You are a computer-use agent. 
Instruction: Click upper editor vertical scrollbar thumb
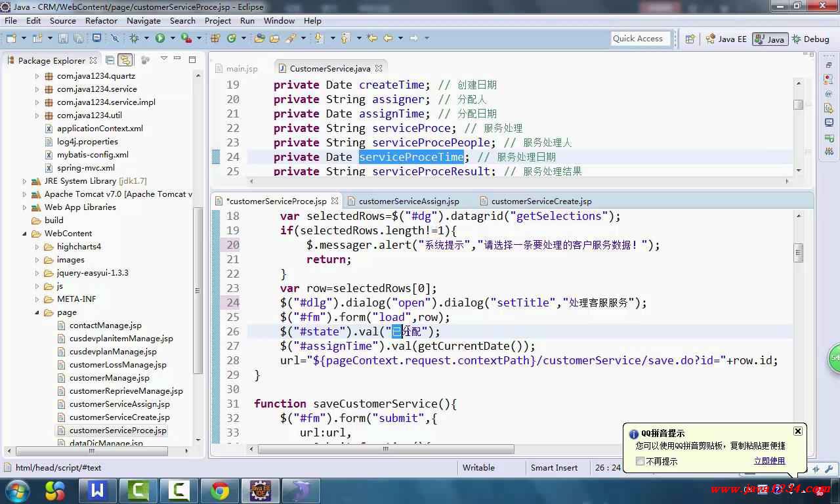(x=798, y=104)
